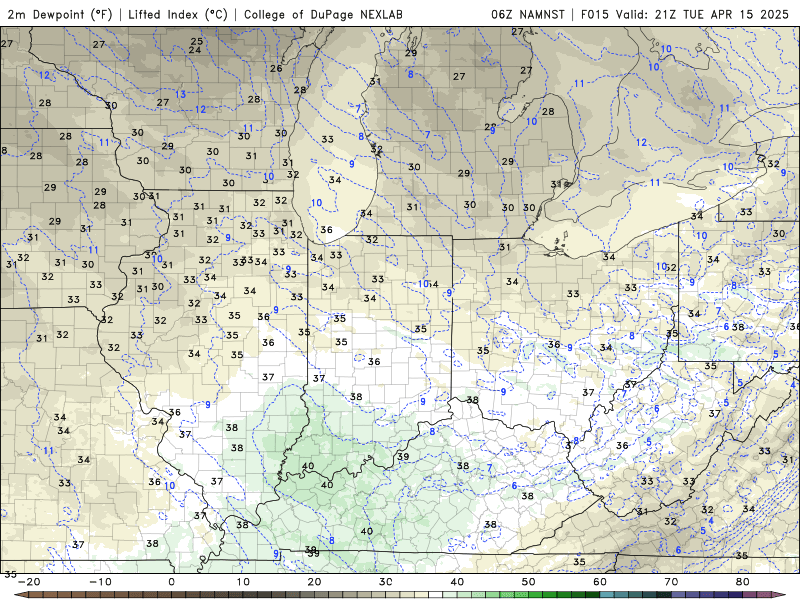This screenshot has width=800, height=600.
Task: Click the 50 label on the color scale
Action: point(529,582)
